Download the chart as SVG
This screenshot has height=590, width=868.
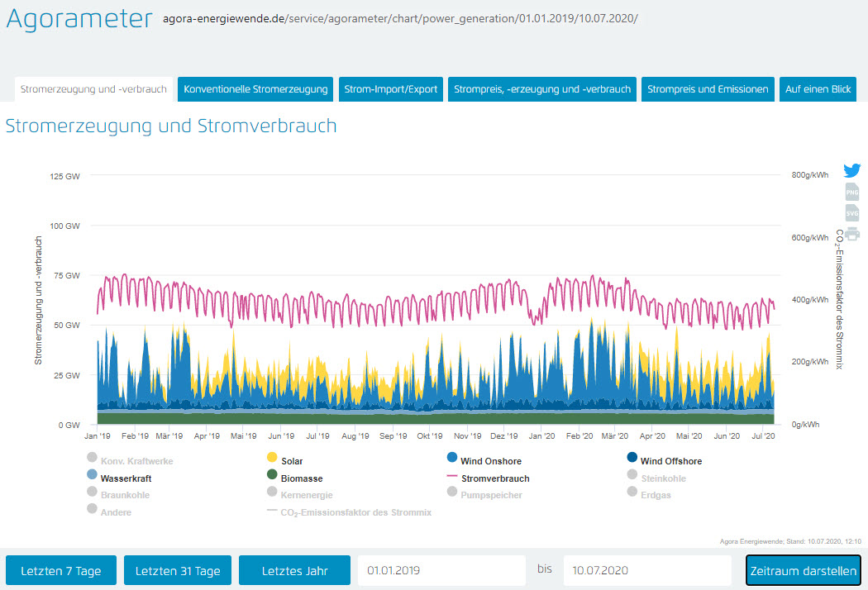[x=851, y=213]
